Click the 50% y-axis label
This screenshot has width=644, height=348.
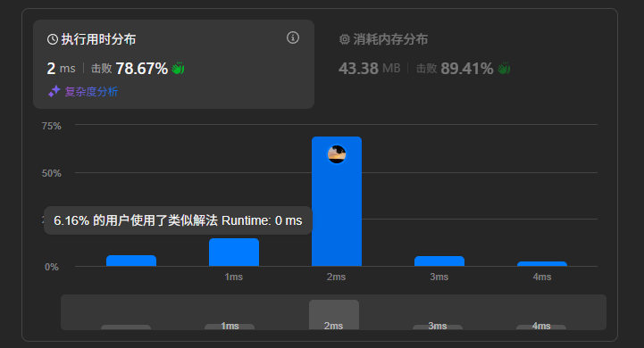[x=51, y=173]
